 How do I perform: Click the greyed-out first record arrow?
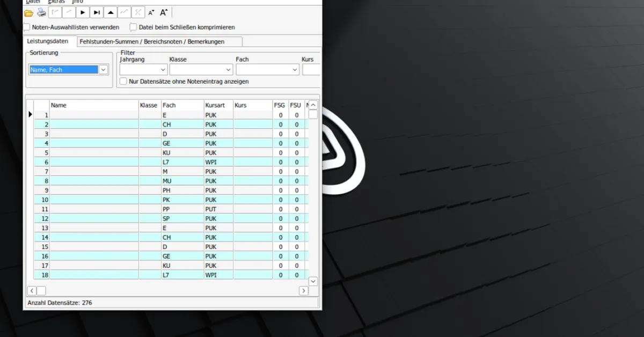(x=55, y=12)
